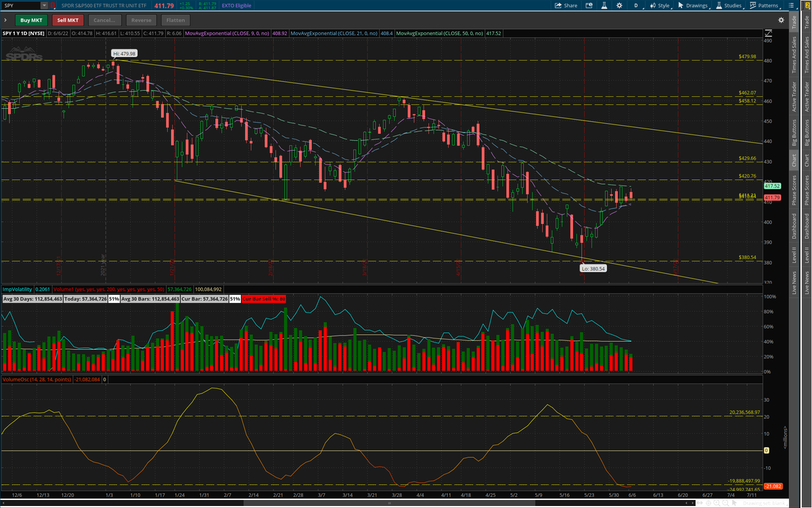Image resolution: width=812 pixels, height=508 pixels.
Task: Click the red link icon next to symbol
Action: 53,5
